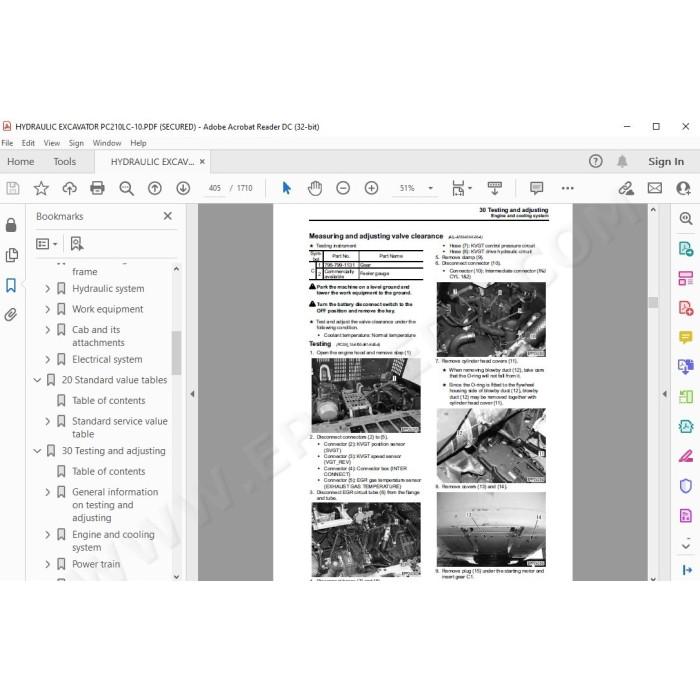Screen dimensions: 700x700
Task: Expand Electrical system bookmark
Action: tap(47, 359)
